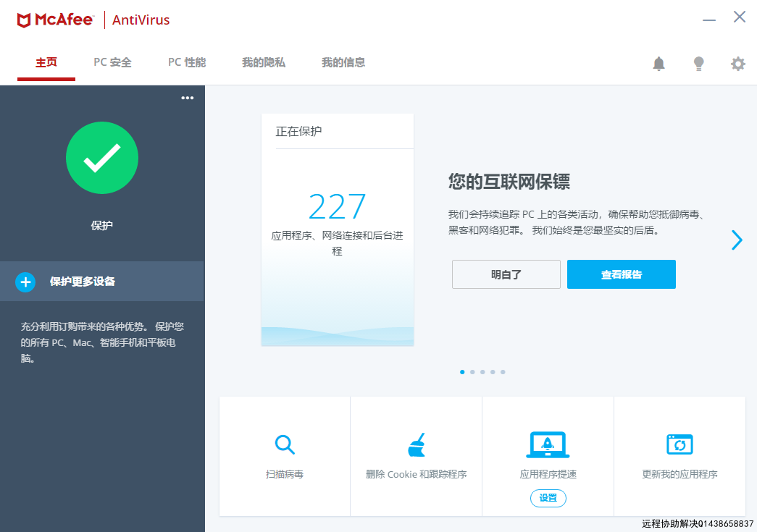Click the 明白了 button
The height and width of the screenshot is (532, 757).
point(506,274)
